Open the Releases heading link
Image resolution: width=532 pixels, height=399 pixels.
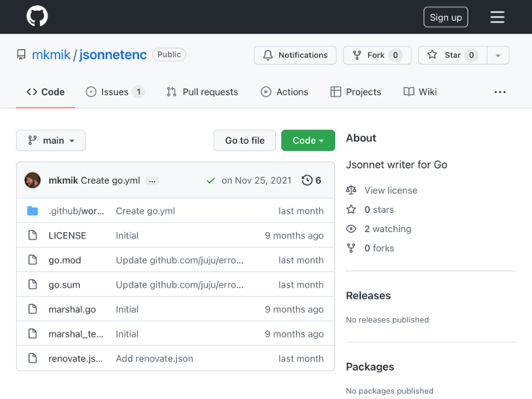(368, 296)
